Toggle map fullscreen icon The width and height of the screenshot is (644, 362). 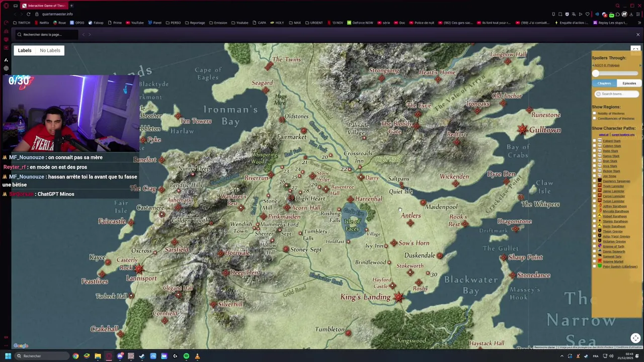pos(635,49)
